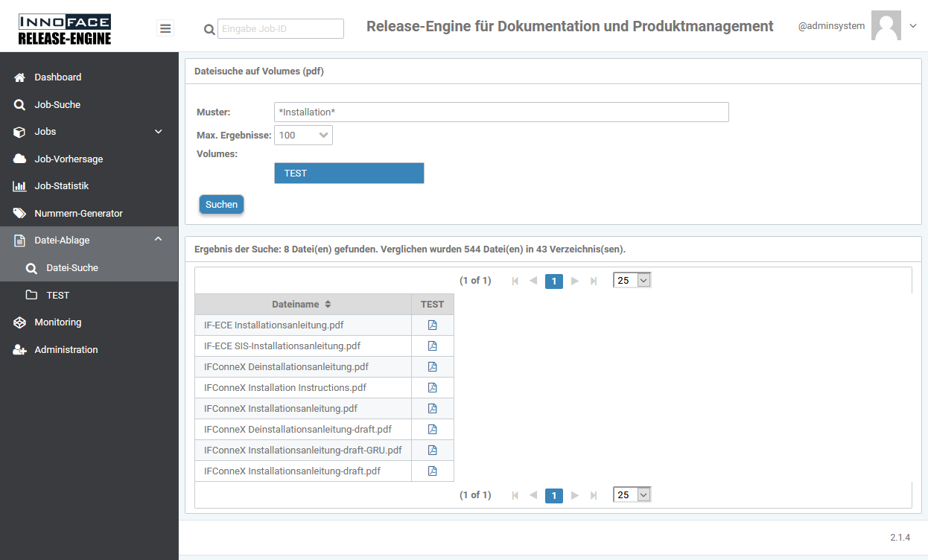
Task: Go to Nummern-Generator in sidebar
Action: coord(78,214)
